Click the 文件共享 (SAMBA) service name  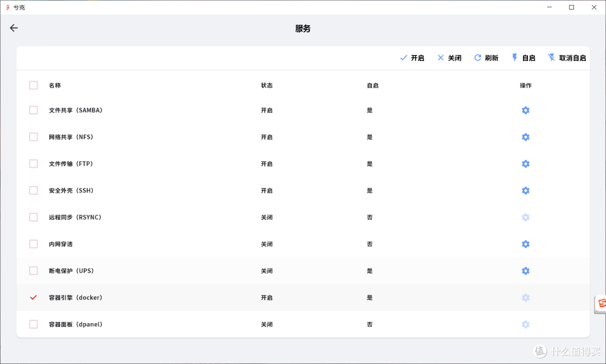click(75, 110)
